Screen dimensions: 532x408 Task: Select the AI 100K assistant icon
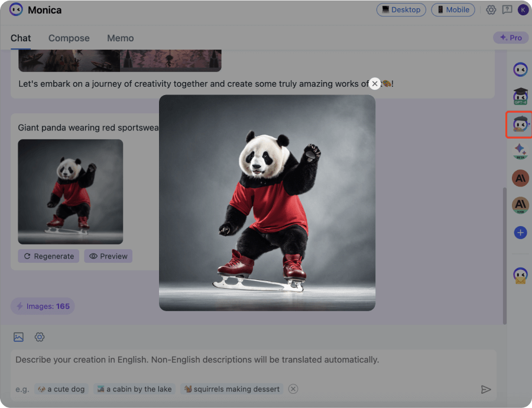(x=520, y=205)
